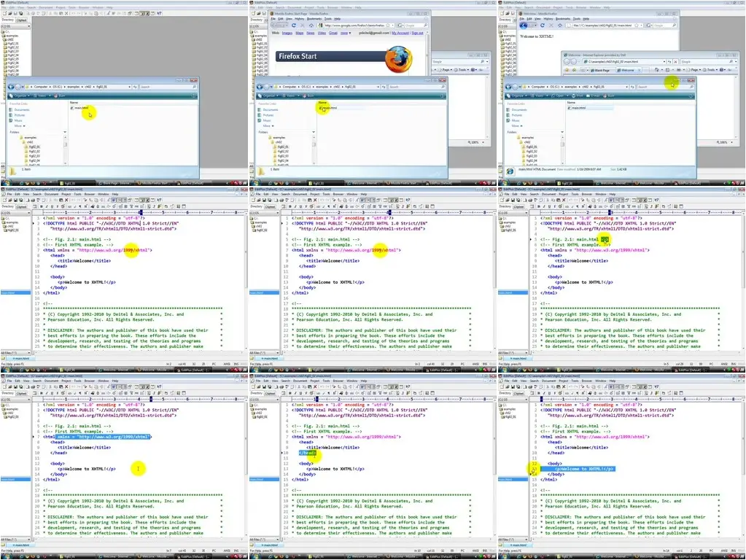Click Internet Explorer address bar showing C:\examples\ch02 path

point(623,62)
